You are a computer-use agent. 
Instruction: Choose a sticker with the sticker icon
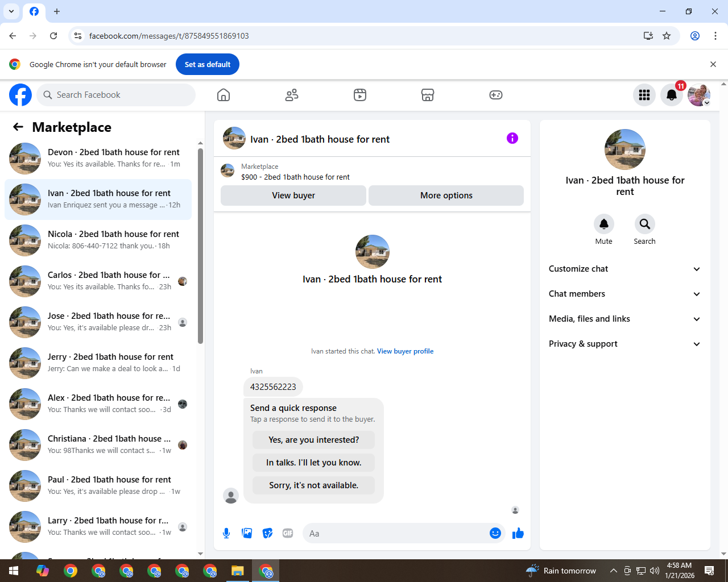coord(267,533)
